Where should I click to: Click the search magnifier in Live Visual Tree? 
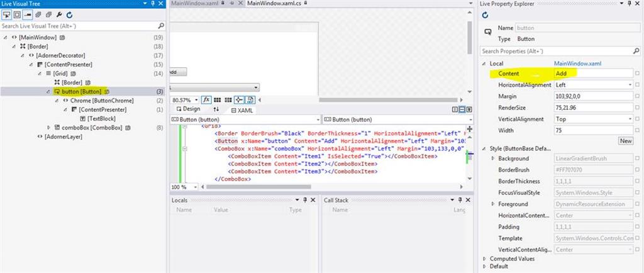click(161, 26)
